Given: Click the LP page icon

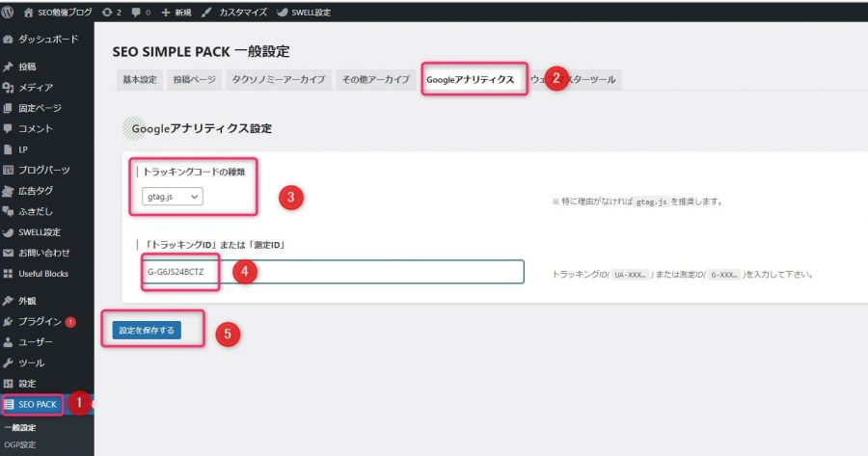Looking at the screenshot, I should point(8,149).
